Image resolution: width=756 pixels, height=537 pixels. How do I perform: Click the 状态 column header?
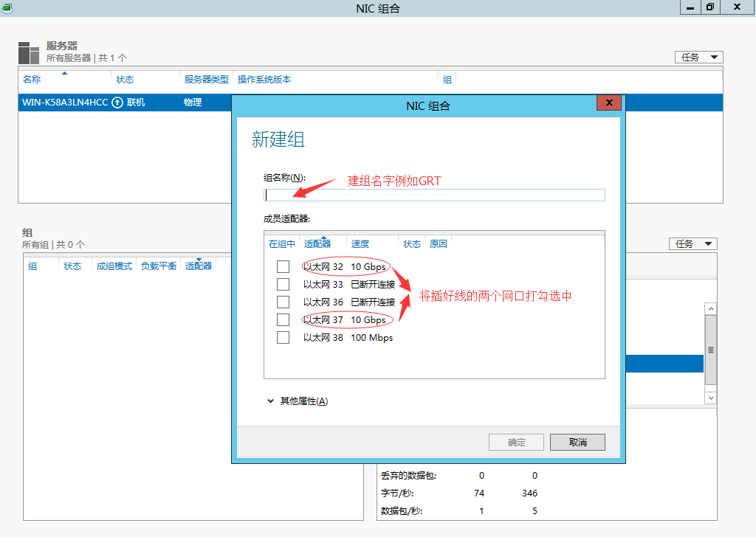click(411, 243)
